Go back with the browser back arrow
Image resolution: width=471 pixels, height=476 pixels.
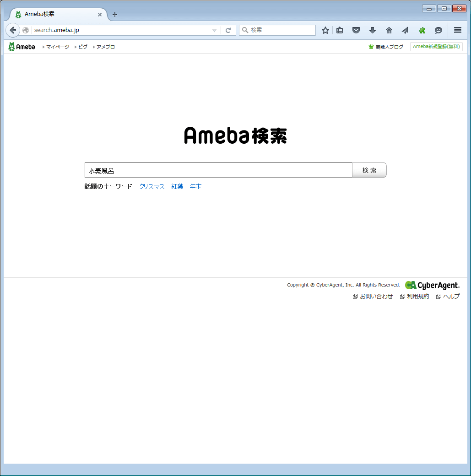(13, 30)
